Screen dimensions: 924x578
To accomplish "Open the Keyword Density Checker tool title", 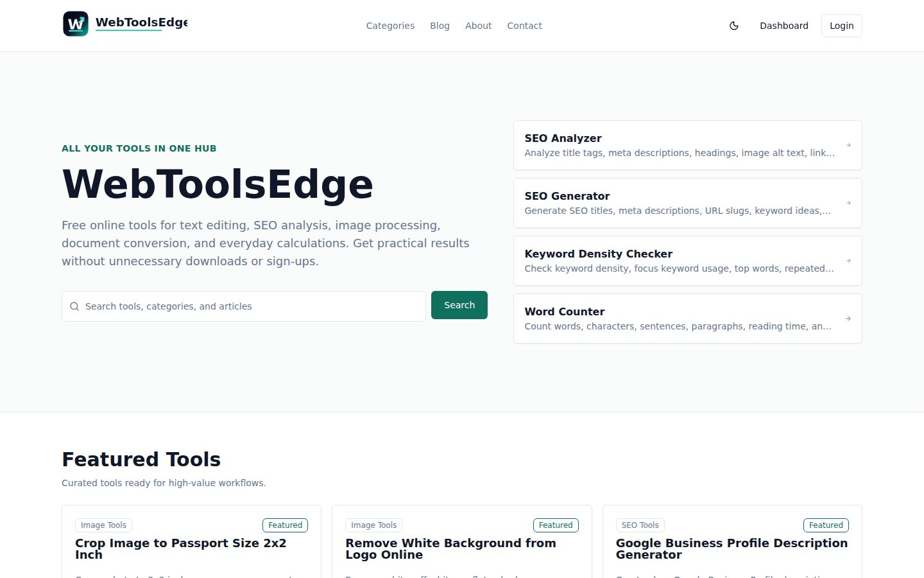I will [x=599, y=254].
